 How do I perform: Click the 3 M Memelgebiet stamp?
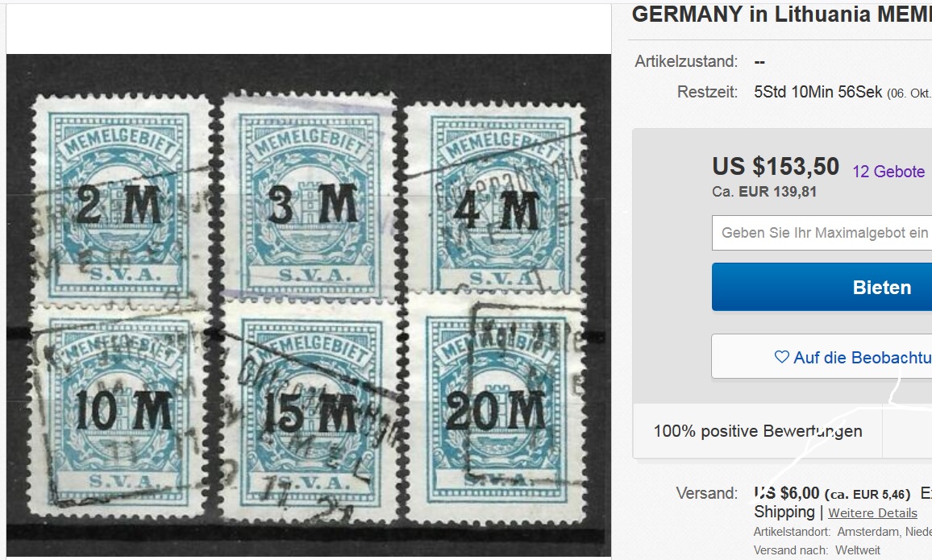click(x=309, y=197)
